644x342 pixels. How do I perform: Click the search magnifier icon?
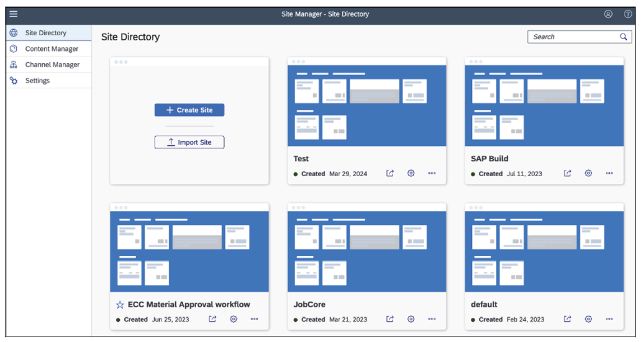(x=623, y=36)
